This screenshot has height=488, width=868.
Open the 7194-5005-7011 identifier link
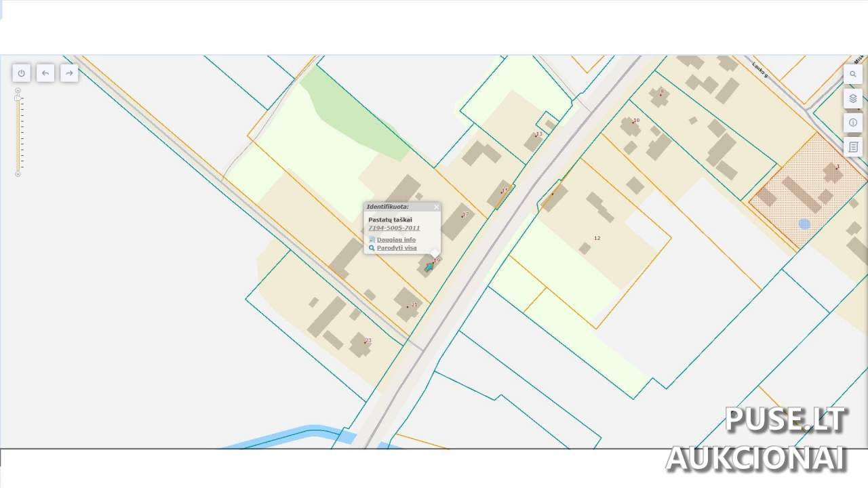point(394,228)
